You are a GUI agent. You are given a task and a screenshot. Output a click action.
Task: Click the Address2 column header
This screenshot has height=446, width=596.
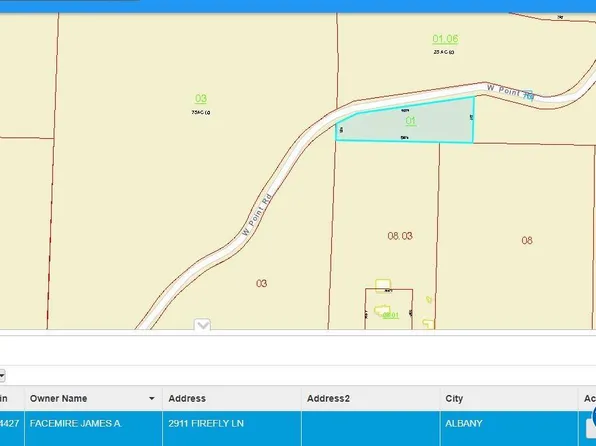pyautogui.click(x=371, y=398)
